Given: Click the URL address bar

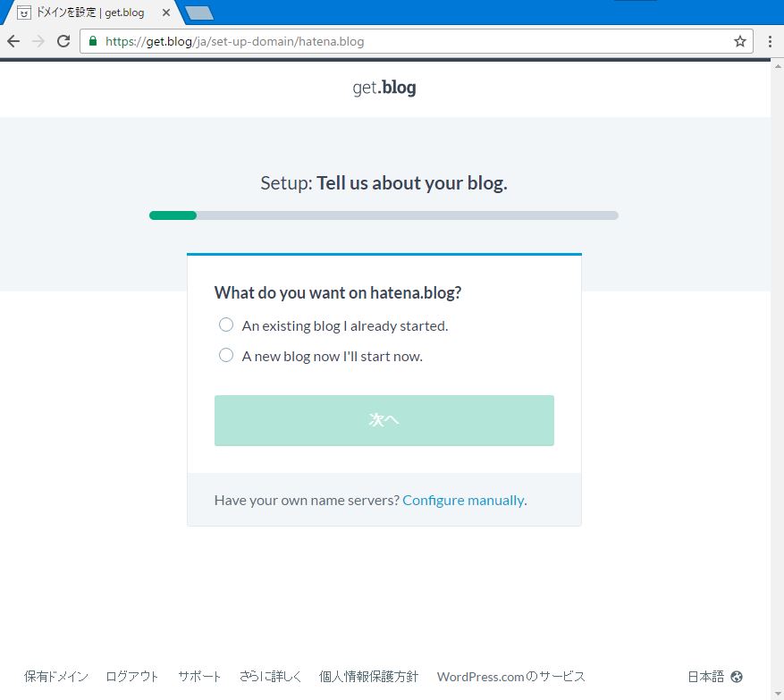Looking at the screenshot, I should [417, 41].
